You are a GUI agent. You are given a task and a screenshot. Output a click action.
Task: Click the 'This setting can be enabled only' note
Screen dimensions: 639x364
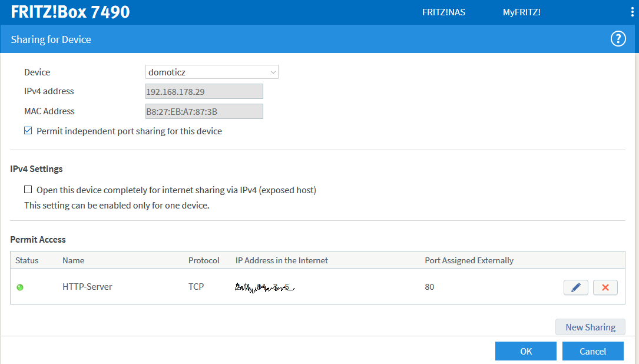click(x=117, y=206)
